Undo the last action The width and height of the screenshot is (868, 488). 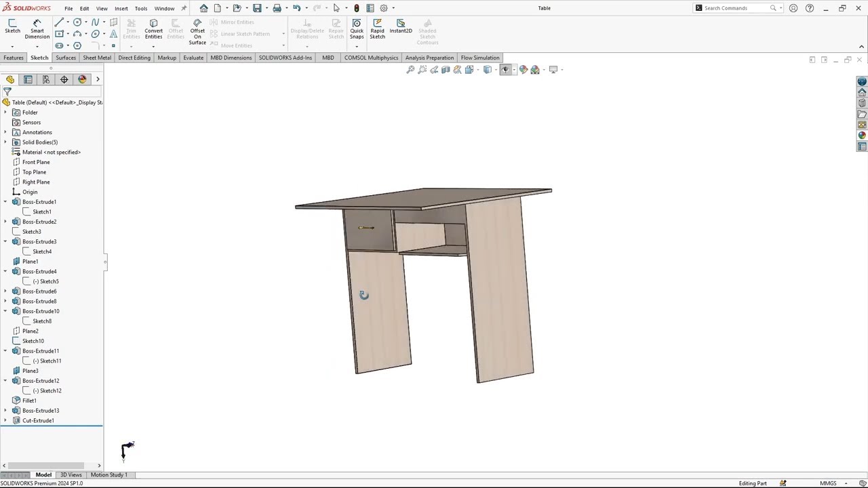(296, 8)
